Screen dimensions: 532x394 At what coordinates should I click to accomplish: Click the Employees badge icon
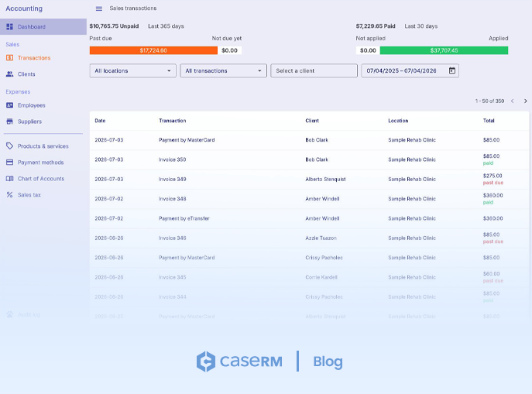pos(10,105)
